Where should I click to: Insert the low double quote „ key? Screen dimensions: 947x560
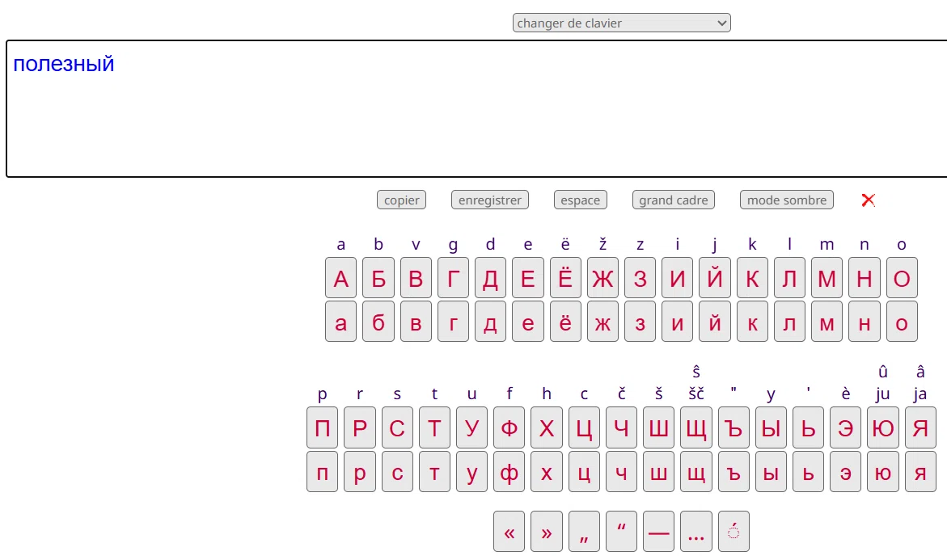coord(584,532)
